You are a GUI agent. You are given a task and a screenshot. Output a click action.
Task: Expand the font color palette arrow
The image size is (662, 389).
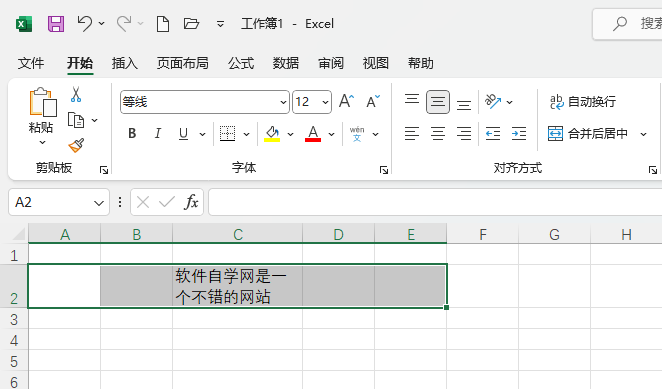tap(332, 134)
